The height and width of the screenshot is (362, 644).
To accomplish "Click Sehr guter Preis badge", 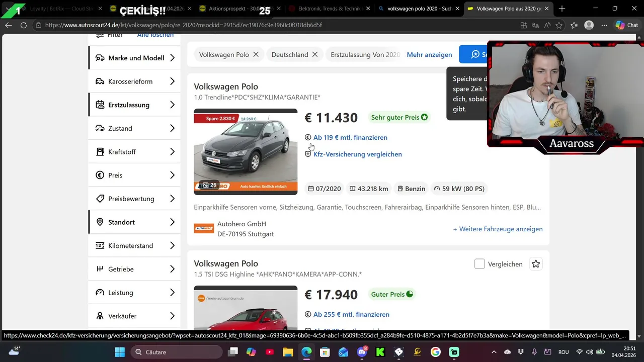I will 399,117.
